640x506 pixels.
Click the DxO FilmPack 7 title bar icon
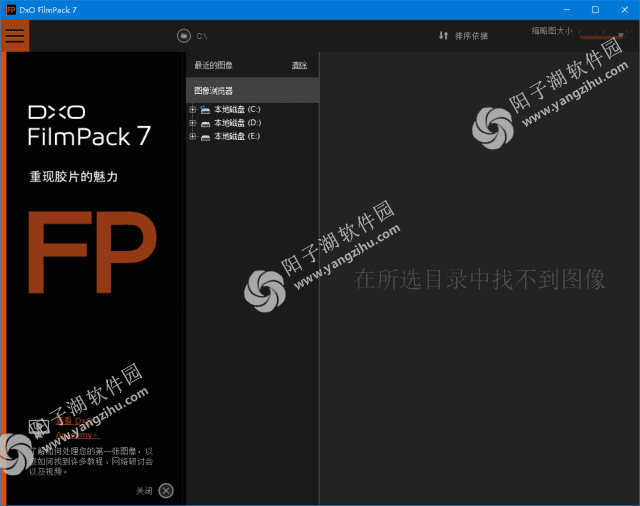click(11, 10)
